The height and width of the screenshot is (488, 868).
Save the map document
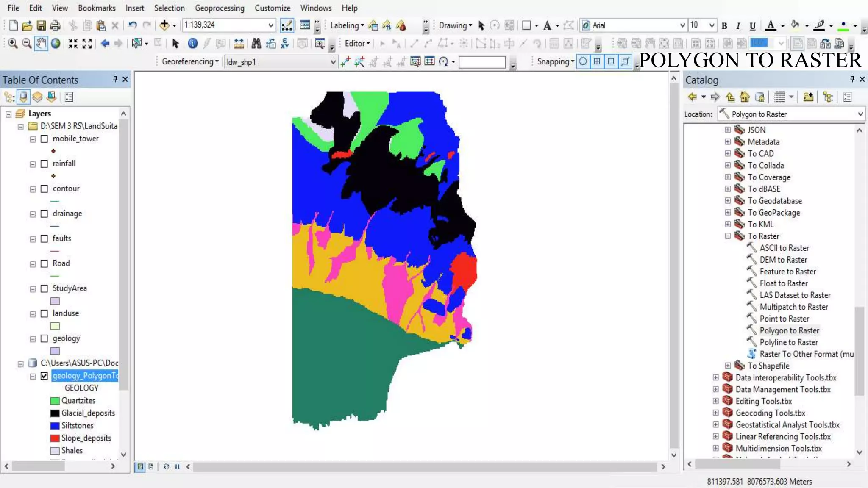(x=41, y=25)
